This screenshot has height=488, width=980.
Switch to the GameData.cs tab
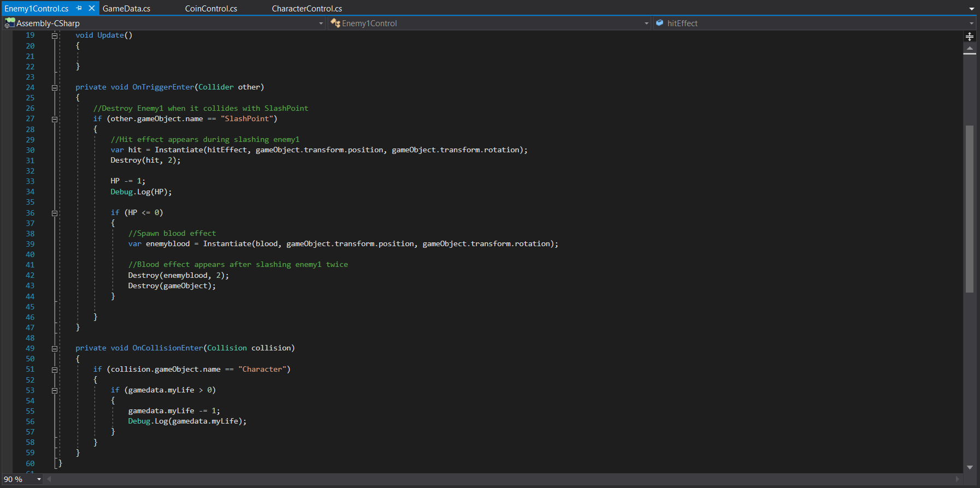tap(126, 8)
